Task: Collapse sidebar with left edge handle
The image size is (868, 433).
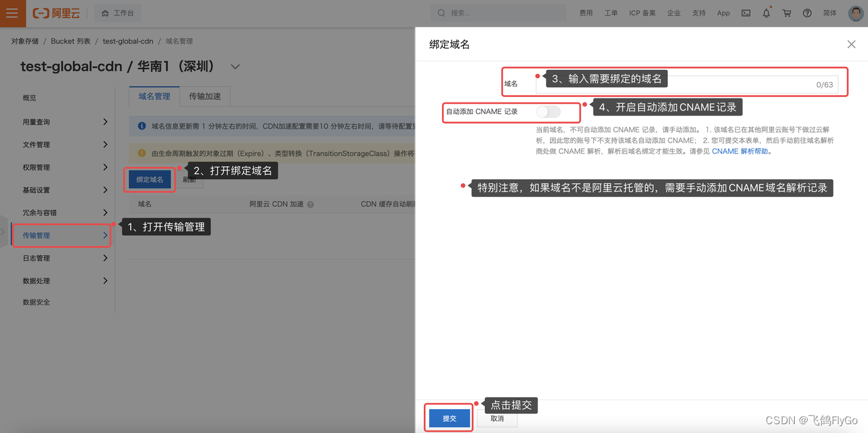Action: pyautogui.click(x=3, y=231)
